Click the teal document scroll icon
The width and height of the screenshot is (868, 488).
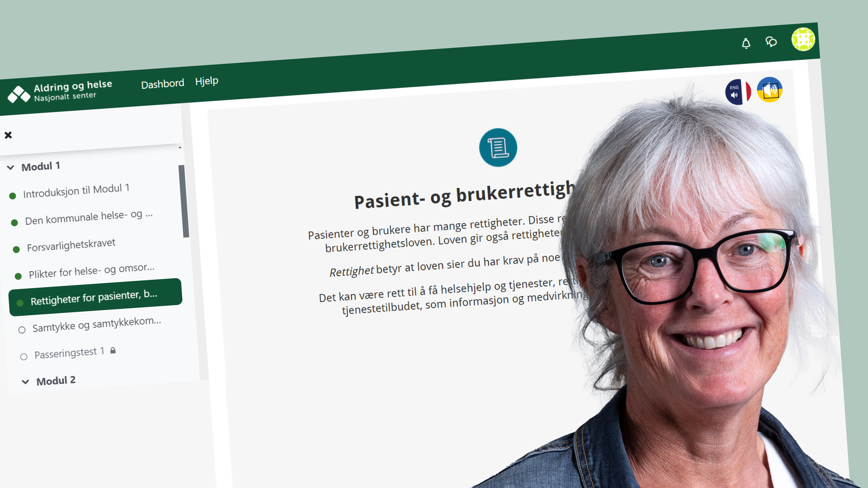point(498,148)
